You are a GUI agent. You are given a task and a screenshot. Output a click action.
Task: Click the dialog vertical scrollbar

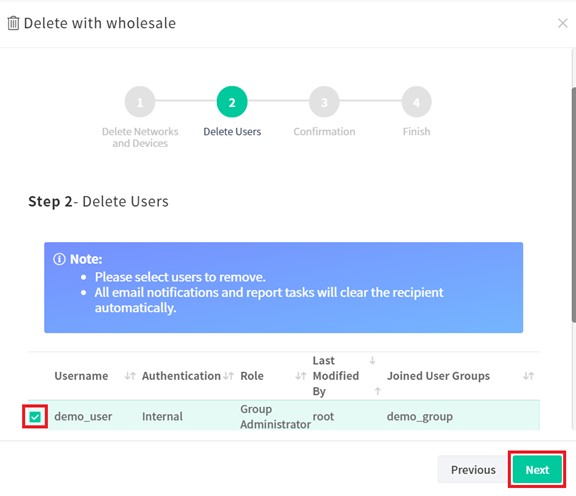tap(573, 205)
